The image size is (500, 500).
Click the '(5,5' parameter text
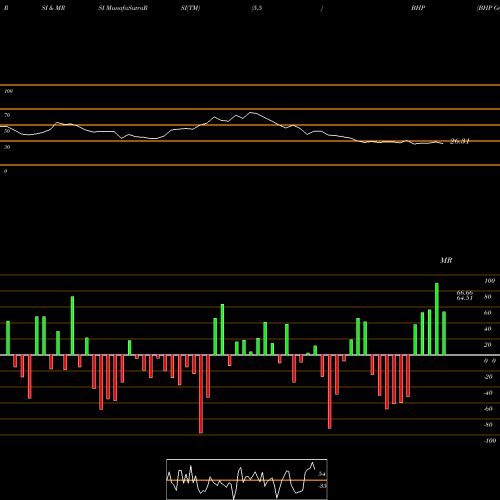coord(257,8)
